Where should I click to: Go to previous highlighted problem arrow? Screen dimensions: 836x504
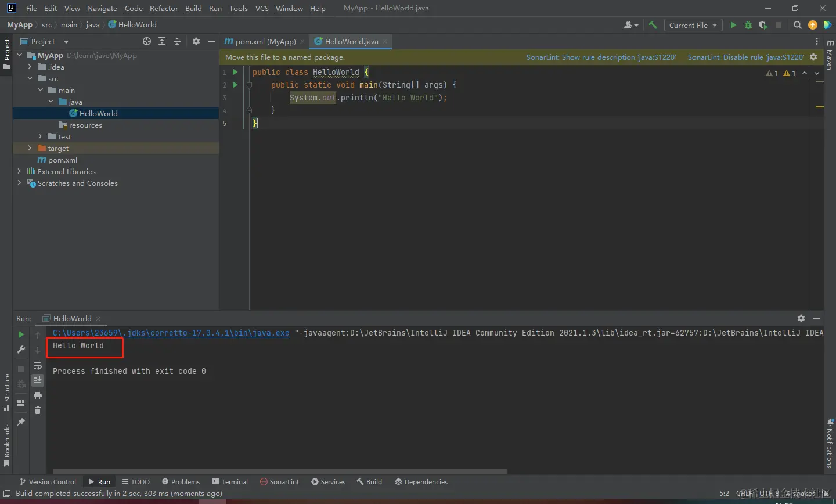(x=805, y=73)
